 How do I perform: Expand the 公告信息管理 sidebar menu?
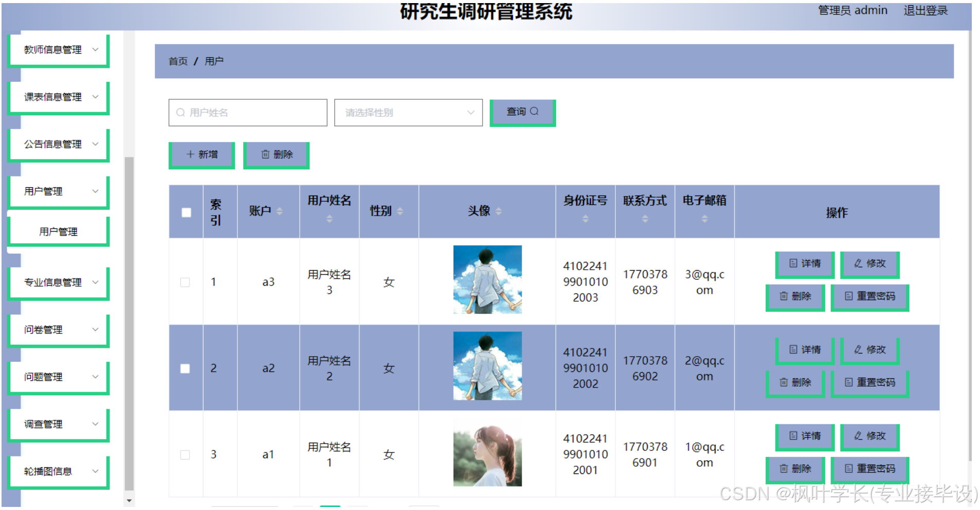[x=59, y=145]
